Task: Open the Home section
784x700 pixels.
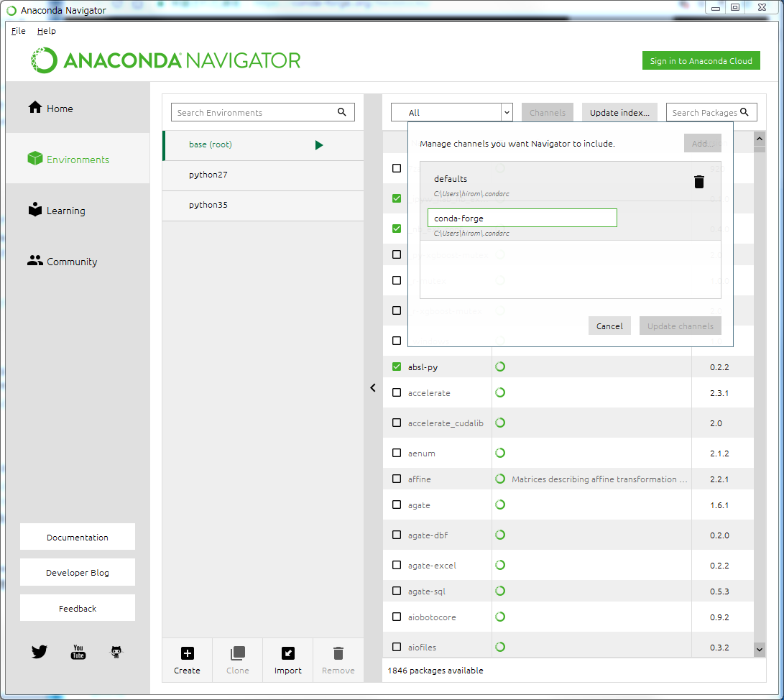Action: pos(78,108)
